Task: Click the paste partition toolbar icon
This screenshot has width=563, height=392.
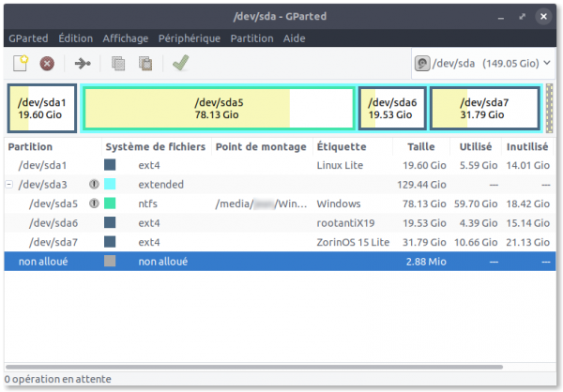Action: [145, 64]
